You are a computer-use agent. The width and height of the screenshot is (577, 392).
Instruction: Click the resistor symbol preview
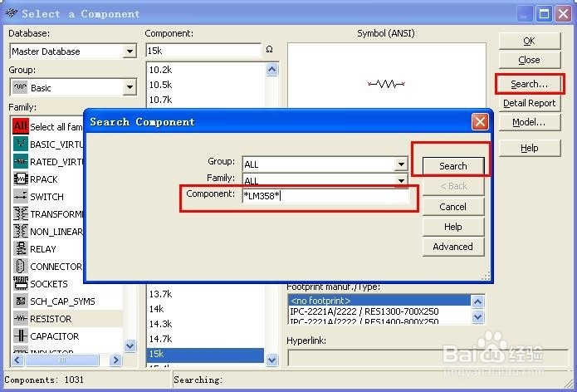[x=386, y=84]
